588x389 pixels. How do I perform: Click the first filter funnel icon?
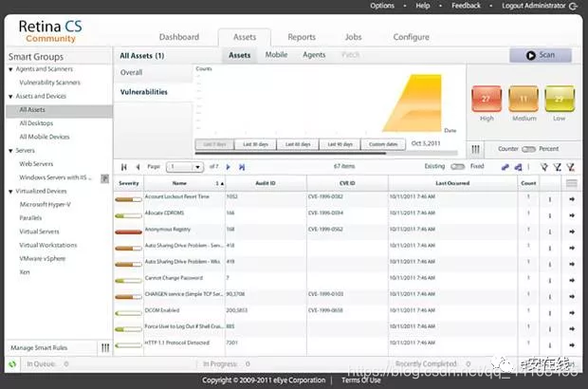tap(543, 167)
